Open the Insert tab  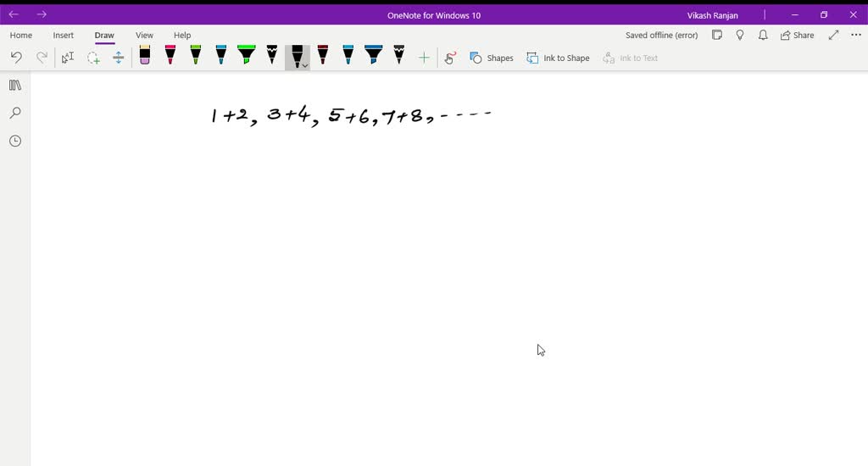(63, 35)
